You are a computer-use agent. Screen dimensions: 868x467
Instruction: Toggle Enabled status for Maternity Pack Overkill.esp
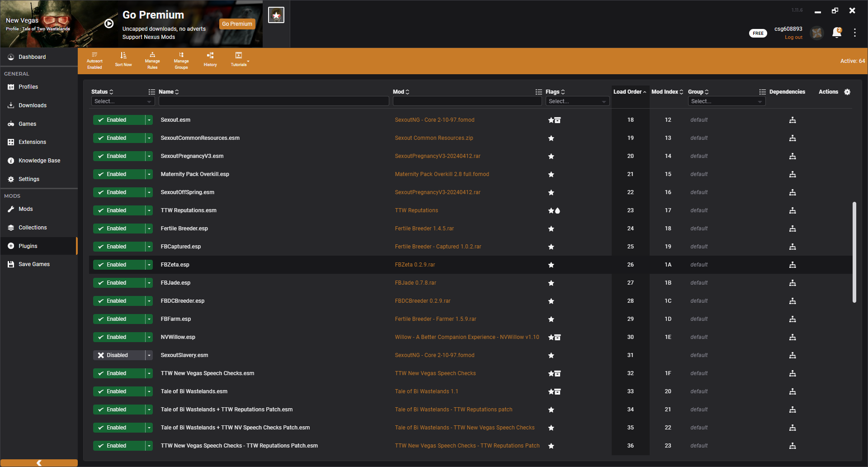pos(119,174)
